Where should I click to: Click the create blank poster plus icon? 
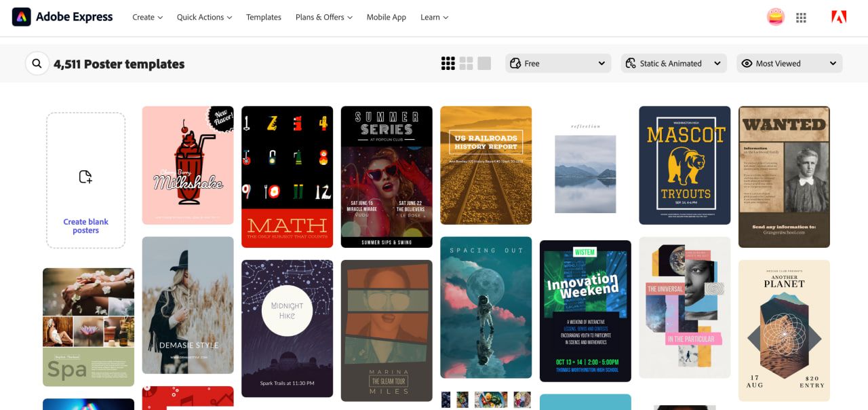click(85, 177)
